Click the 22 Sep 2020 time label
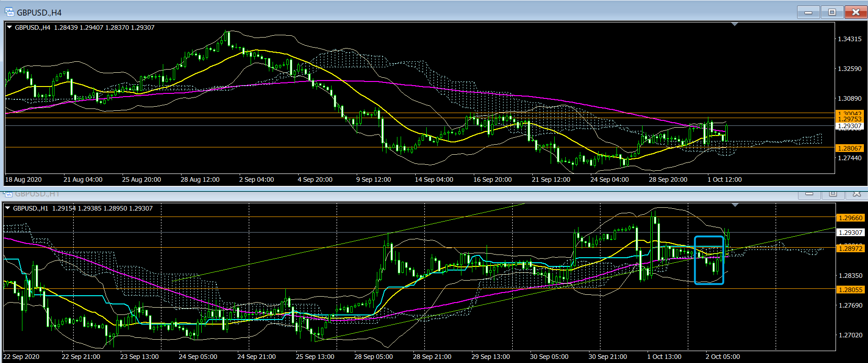The image size is (868, 363). 21,357
